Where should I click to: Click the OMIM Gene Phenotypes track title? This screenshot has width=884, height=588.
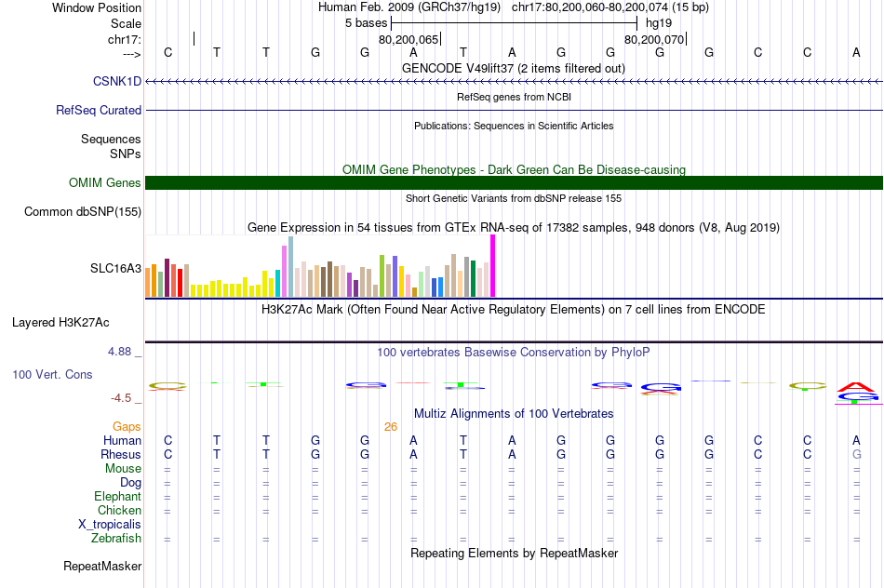click(x=514, y=169)
